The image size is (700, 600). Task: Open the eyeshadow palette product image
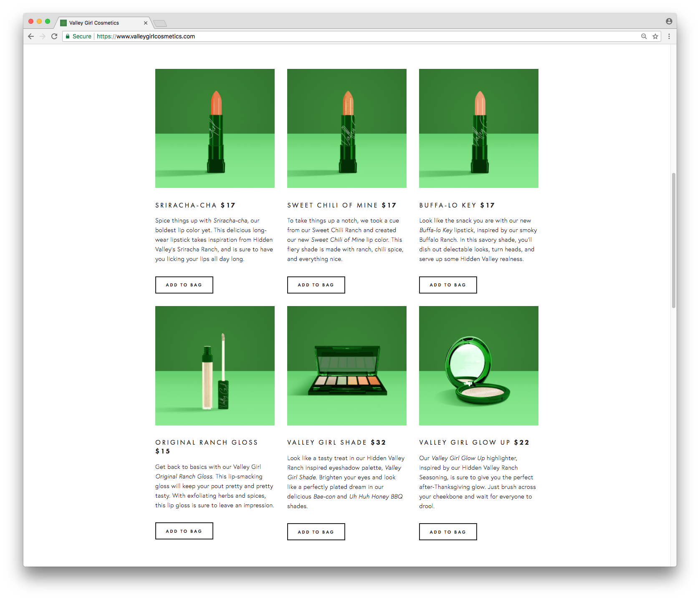[347, 366]
